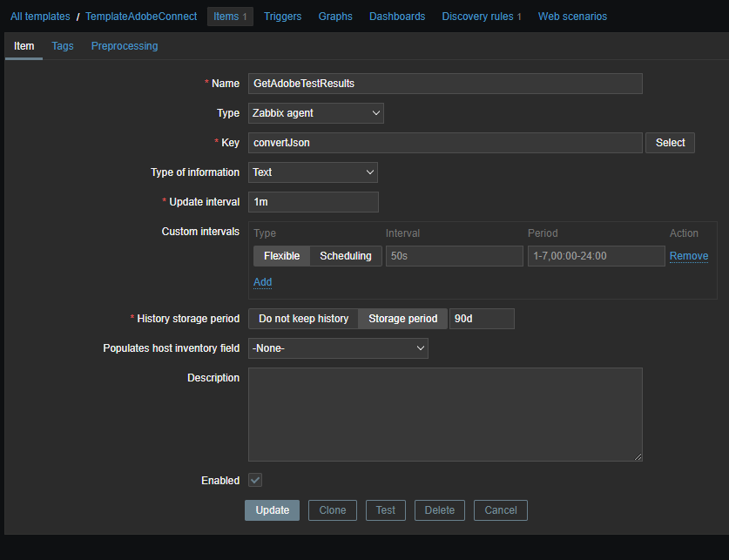Open the Preprocessing tab
Viewport: 729px width, 560px height.
point(125,46)
